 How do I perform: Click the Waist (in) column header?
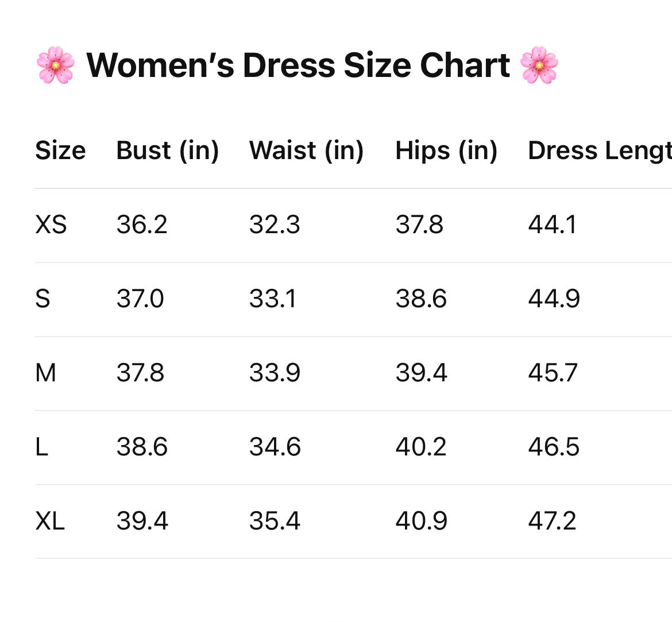tap(306, 150)
